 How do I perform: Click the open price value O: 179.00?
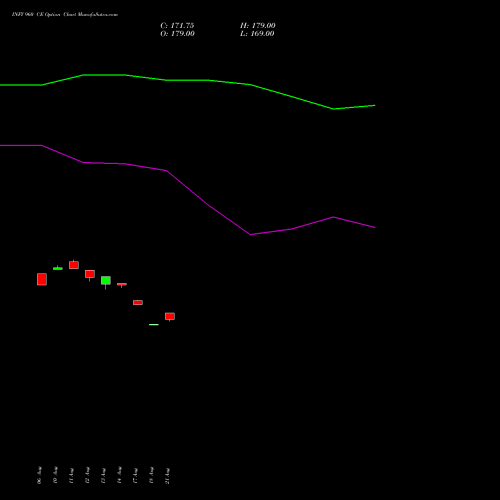(177, 34)
